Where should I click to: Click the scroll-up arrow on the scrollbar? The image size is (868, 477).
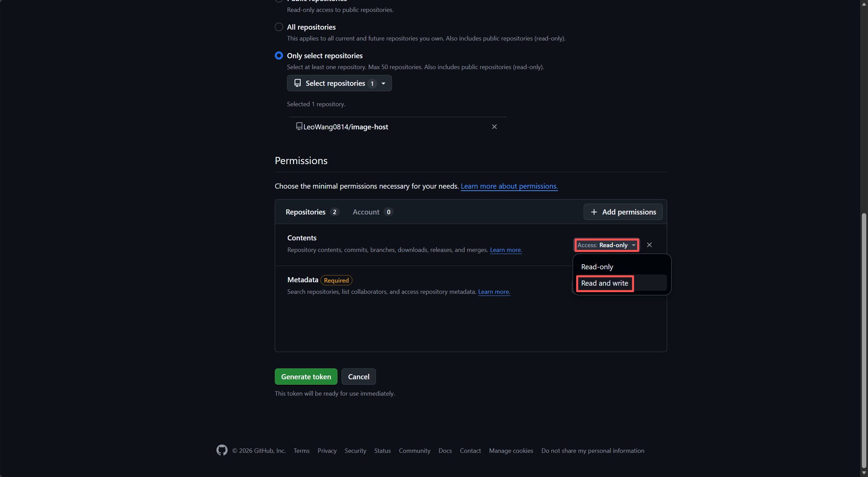864,4
